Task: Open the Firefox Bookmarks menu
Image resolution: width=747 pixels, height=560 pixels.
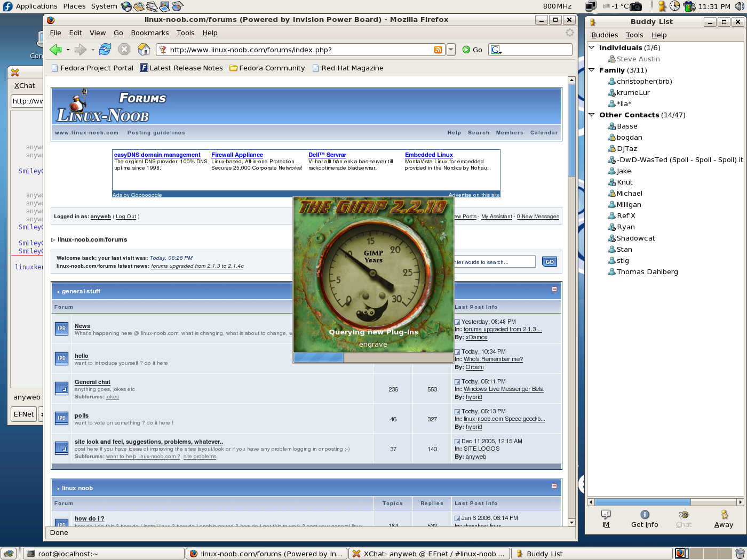Action: 149,33
